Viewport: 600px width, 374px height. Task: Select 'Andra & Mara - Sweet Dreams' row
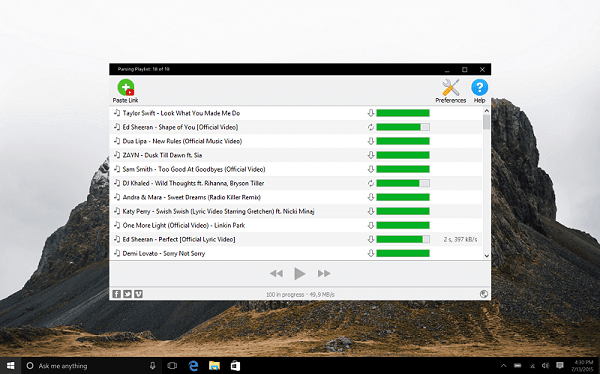point(296,197)
